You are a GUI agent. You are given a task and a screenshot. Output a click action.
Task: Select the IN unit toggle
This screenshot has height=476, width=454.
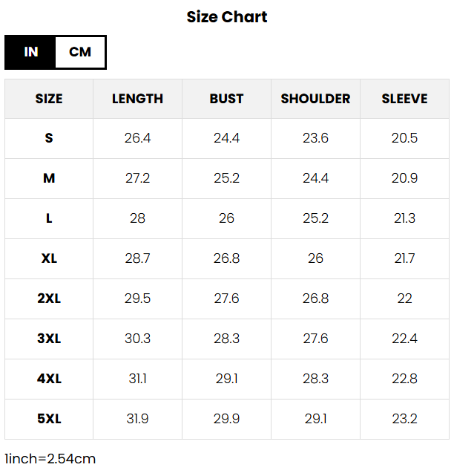(30, 52)
